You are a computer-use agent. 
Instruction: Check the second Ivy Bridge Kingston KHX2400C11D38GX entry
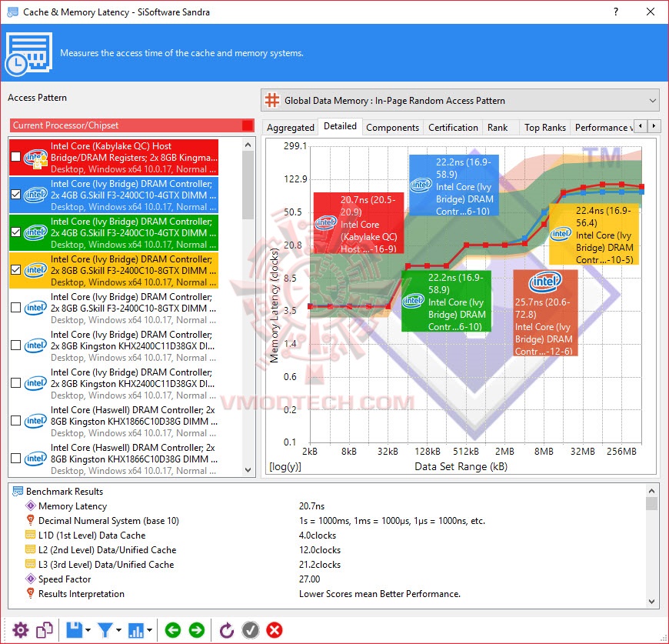[x=16, y=383]
